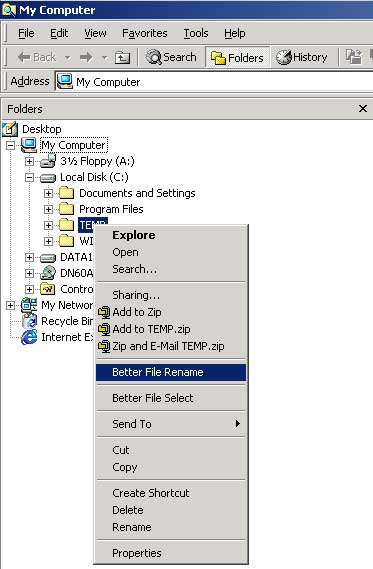Click the 3½ Floppy drive icon
373x569 pixels.
(x=48, y=161)
